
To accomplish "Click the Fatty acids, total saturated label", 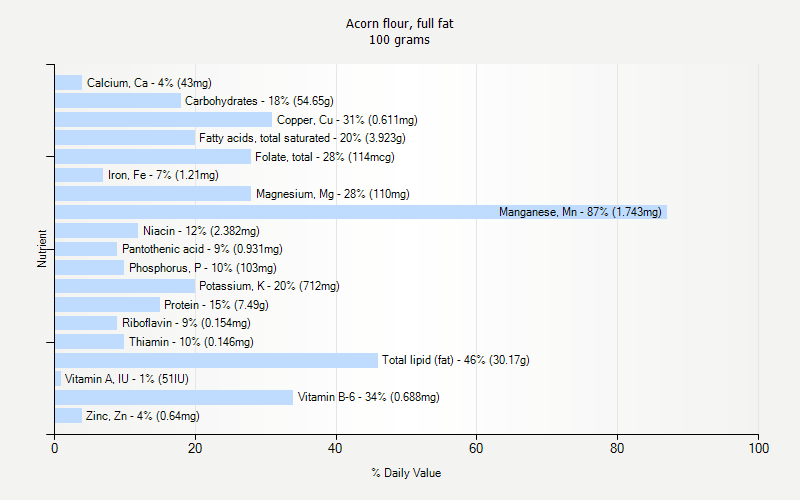I will (302, 138).
